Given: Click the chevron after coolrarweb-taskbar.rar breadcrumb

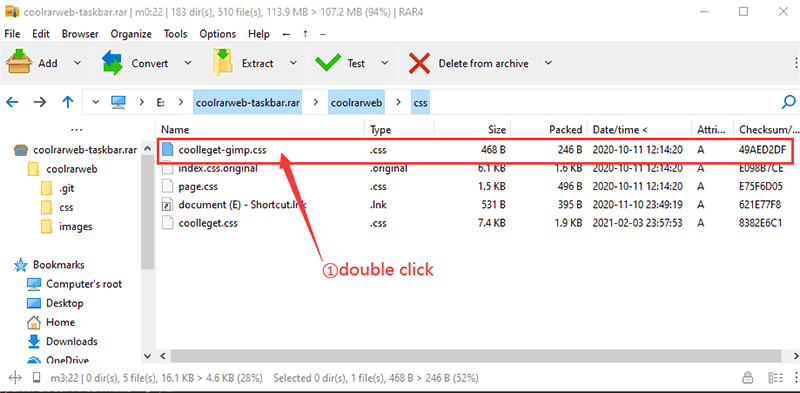Looking at the screenshot, I should click(x=316, y=102).
